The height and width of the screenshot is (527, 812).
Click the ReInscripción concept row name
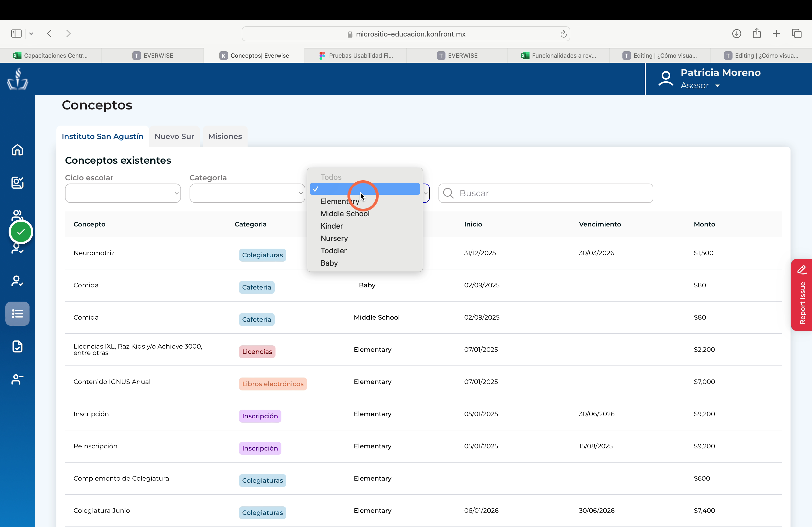click(x=96, y=446)
